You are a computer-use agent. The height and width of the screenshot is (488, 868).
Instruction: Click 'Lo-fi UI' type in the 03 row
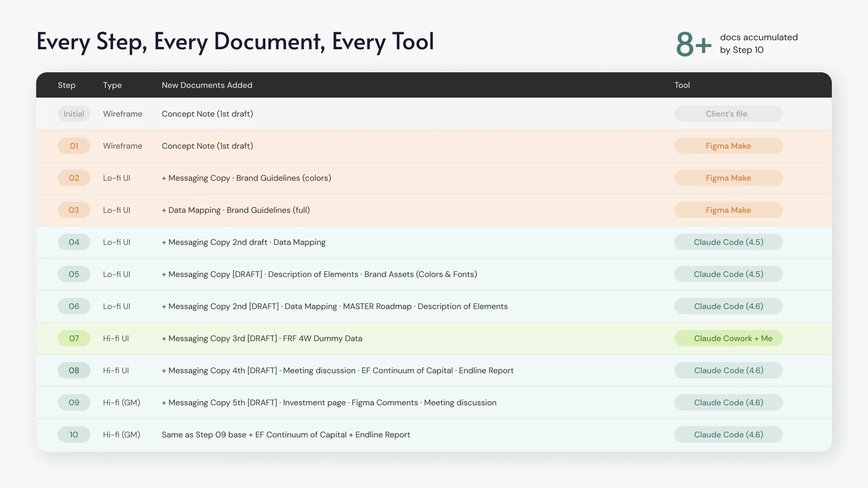(x=117, y=210)
